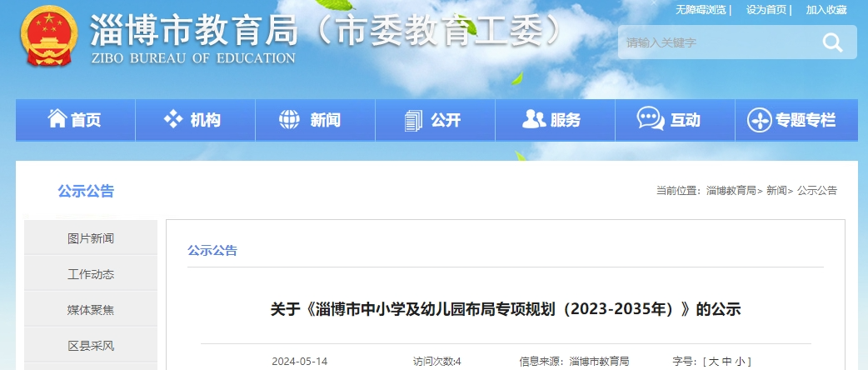Open 无障碍浏览 accessibility mode link
Viewport: 868px width, 370px height.
[x=702, y=10]
